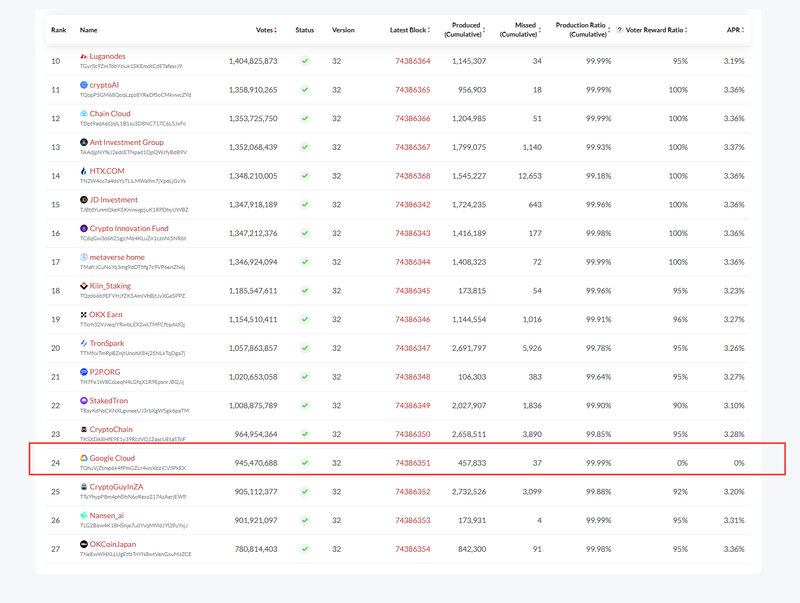Viewport: 800px width, 603px height.
Task: Open the Ant Investment Group link
Action: [x=126, y=143]
